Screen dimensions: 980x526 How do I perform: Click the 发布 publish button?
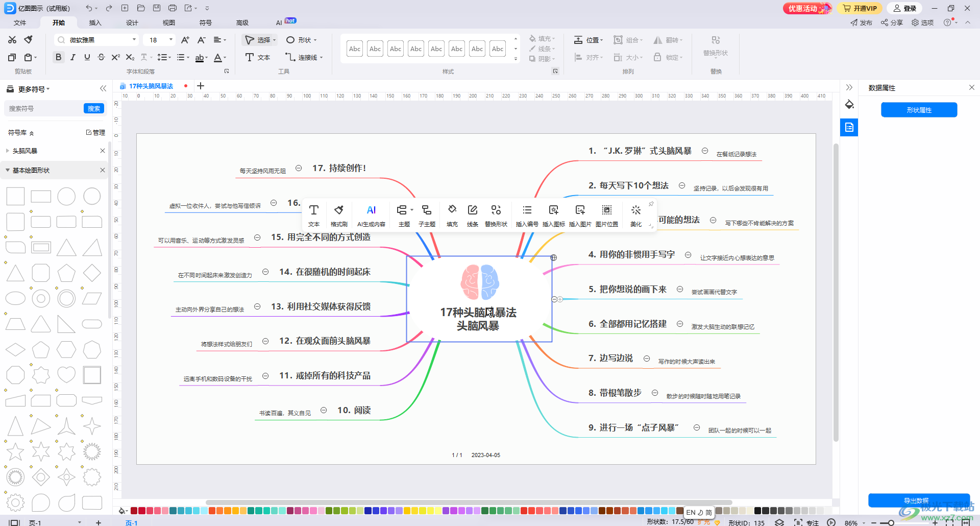point(861,22)
